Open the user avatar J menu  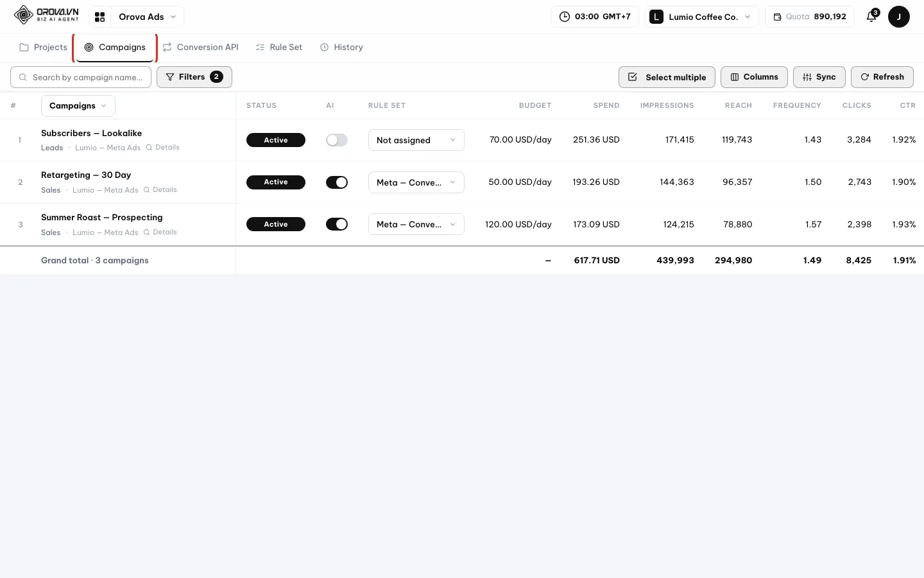(898, 17)
